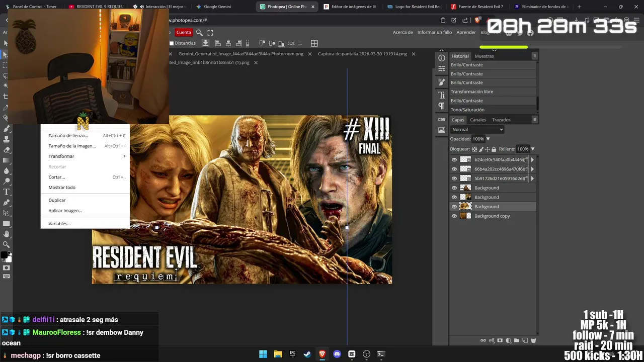This screenshot has width=644, height=362.
Task: Switch to the Canales tab
Action: (x=478, y=120)
